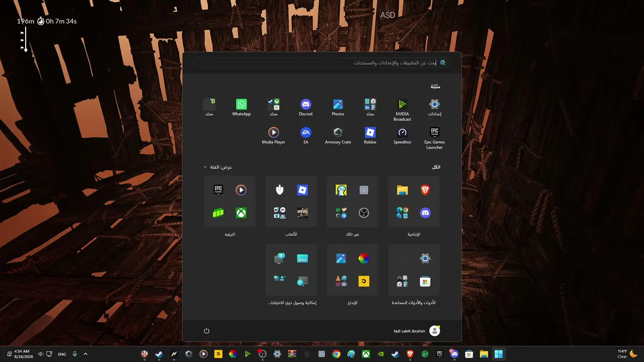Image resolution: width=644 pixels, height=362 pixels.
Task: Open File Explorer in the الإنتاجية category
Action: 402,190
